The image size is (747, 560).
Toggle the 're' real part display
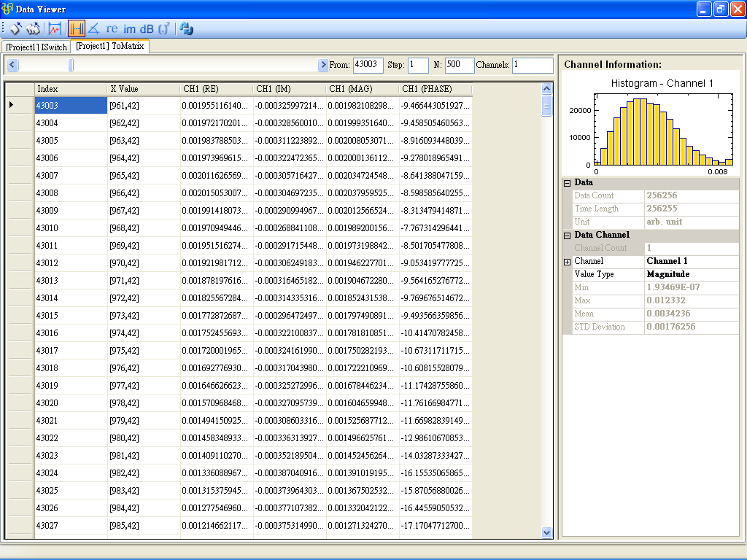pos(112,28)
